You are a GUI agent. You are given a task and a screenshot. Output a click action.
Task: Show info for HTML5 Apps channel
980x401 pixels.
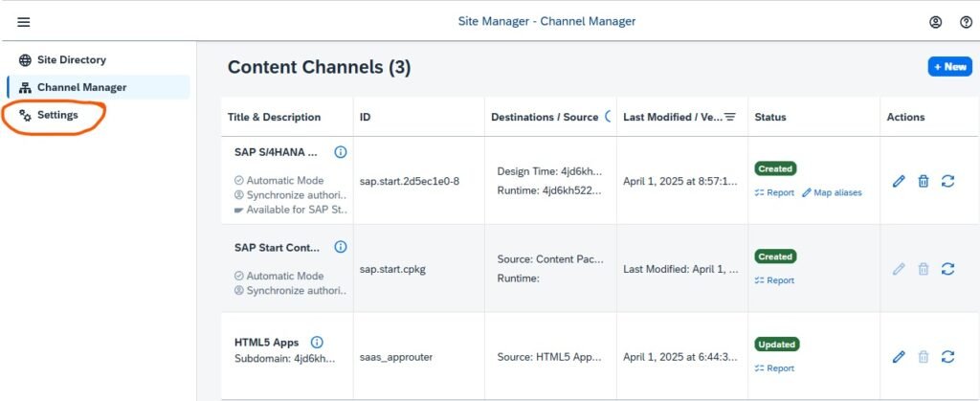(317, 342)
